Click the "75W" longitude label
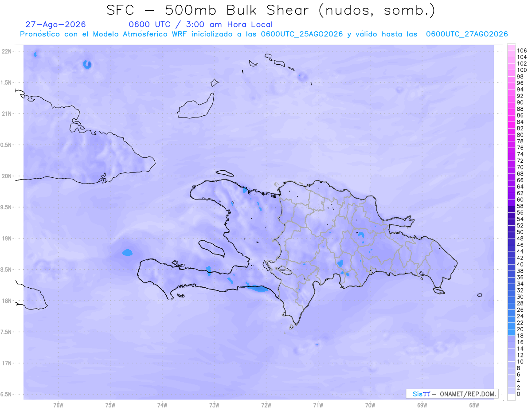Image resolution: width=532 pixels, height=411 pixels. pyautogui.click(x=110, y=405)
